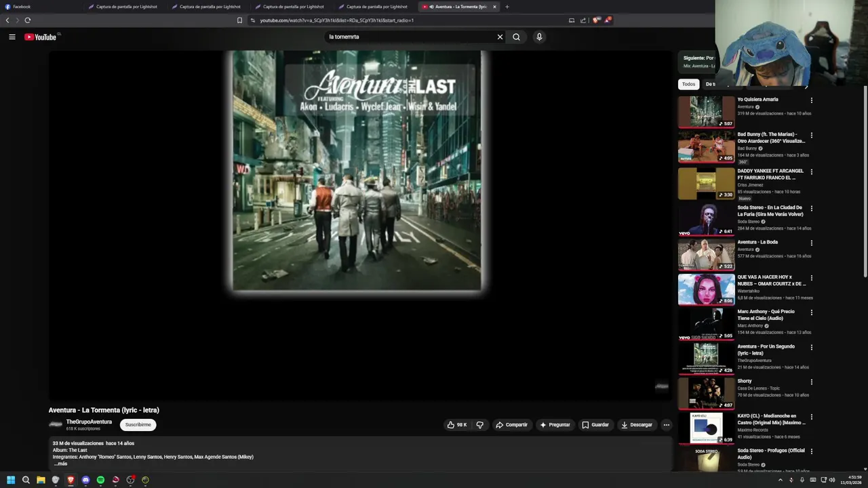Open Yo Quisiera Amarla thumbnail
The width and height of the screenshot is (868, 488).
706,111
